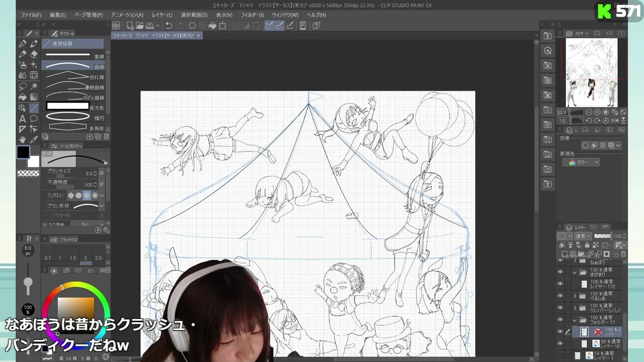
Task: Delete the selected layer with trash icon
Action: point(623,254)
